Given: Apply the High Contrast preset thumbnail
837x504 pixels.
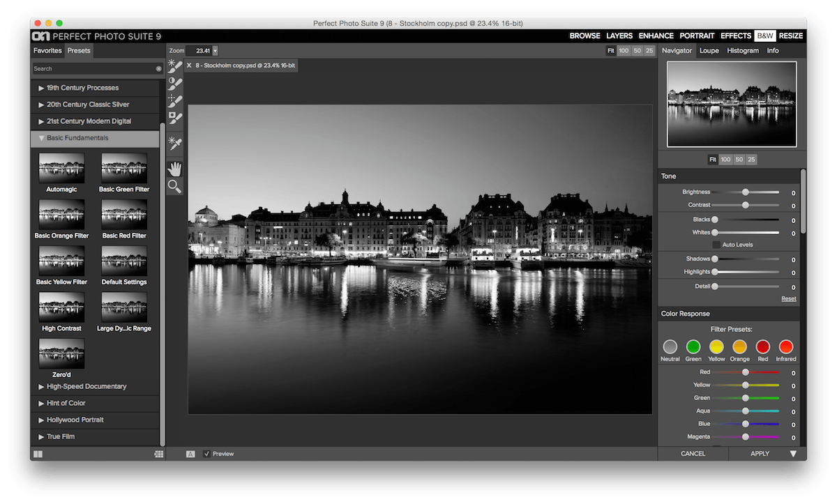Looking at the screenshot, I should pyautogui.click(x=61, y=307).
